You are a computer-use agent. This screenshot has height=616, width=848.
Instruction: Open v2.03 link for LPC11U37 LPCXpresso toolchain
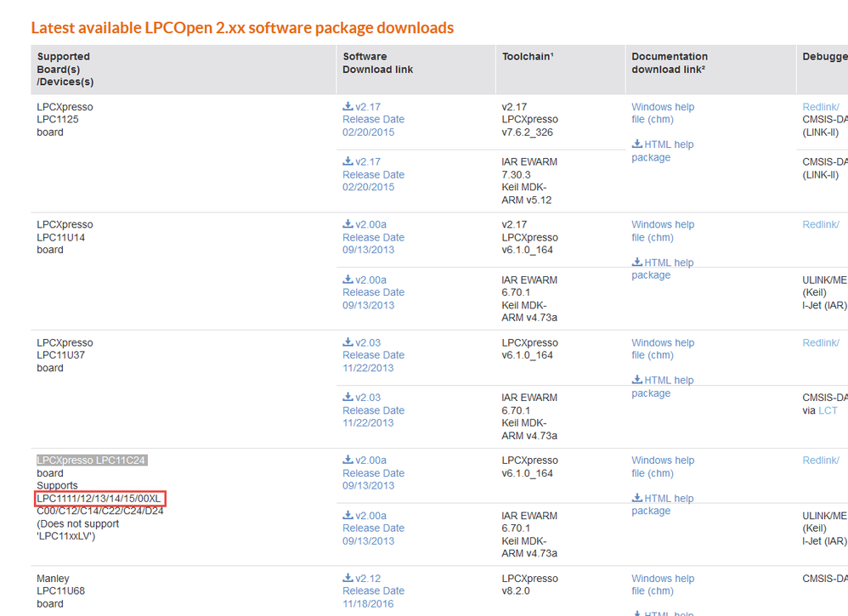[x=368, y=343]
